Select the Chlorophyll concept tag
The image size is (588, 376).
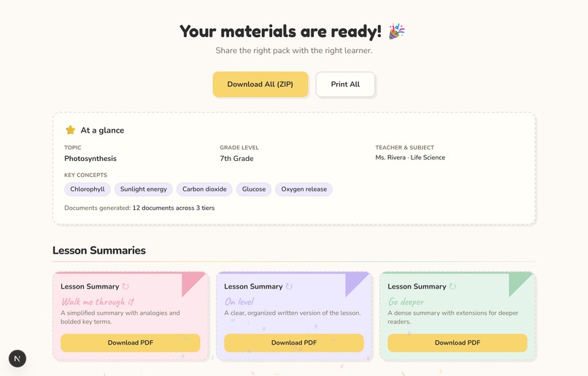click(88, 189)
